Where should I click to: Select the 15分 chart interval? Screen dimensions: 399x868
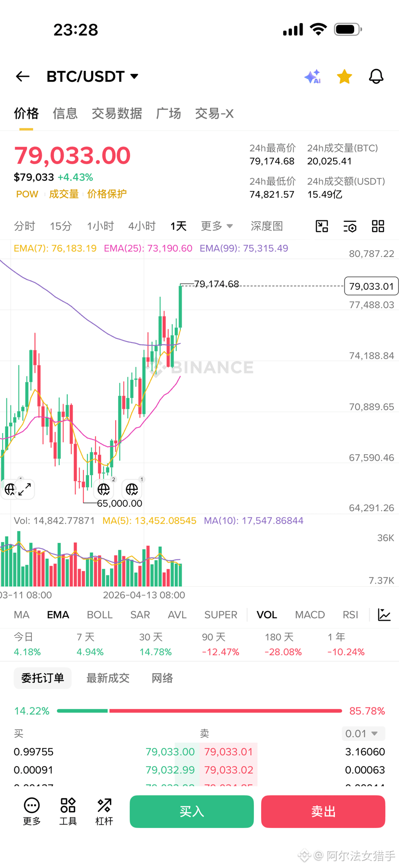point(61,226)
